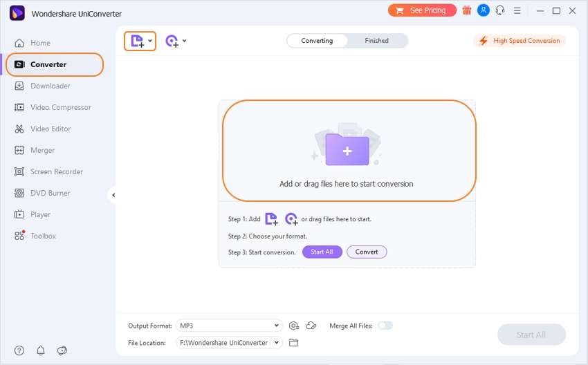This screenshot has width=588, height=365.
Task: Expand the Output Format MP3 dropdown
Action: point(229,326)
